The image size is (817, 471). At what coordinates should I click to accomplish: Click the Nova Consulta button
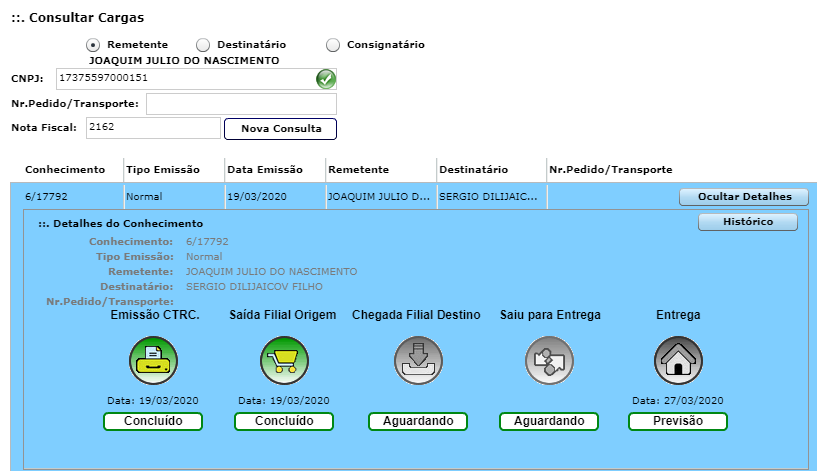point(280,129)
